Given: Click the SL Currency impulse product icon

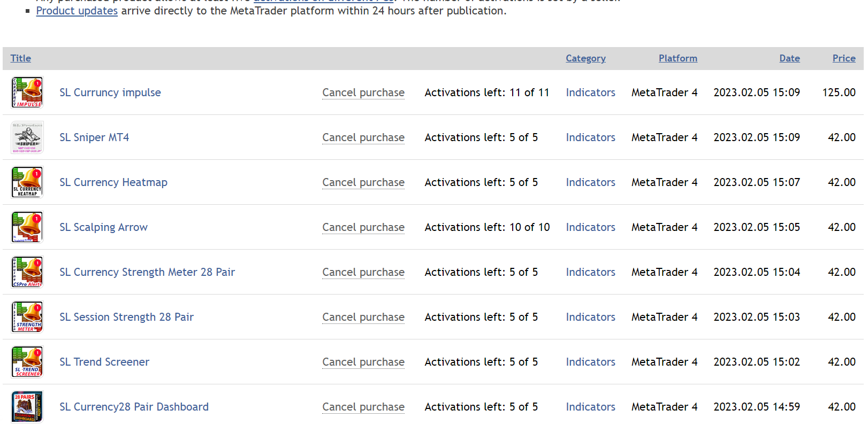Looking at the screenshot, I should [x=27, y=92].
